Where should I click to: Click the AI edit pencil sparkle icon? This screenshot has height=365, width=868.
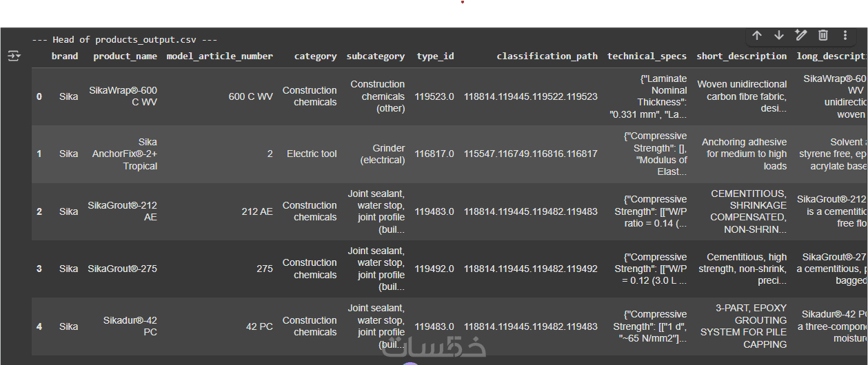click(x=800, y=35)
